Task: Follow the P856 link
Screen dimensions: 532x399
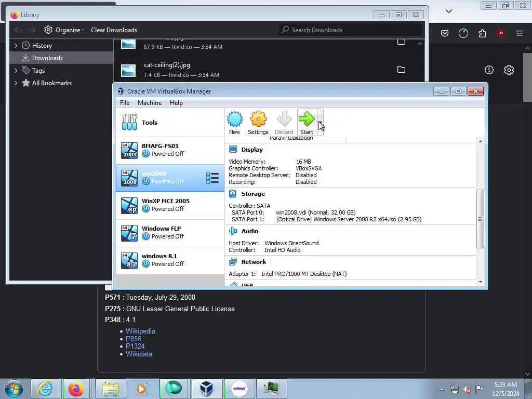Action: [x=134, y=339]
